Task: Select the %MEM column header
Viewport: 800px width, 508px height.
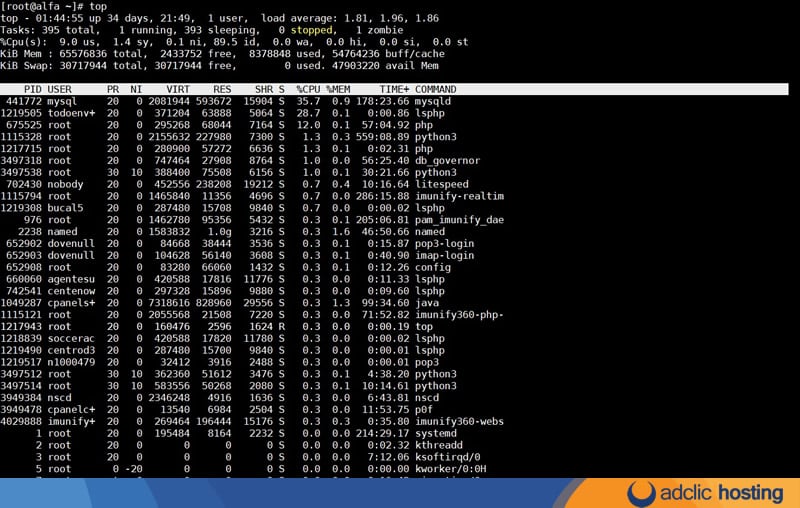Action: tap(338, 89)
